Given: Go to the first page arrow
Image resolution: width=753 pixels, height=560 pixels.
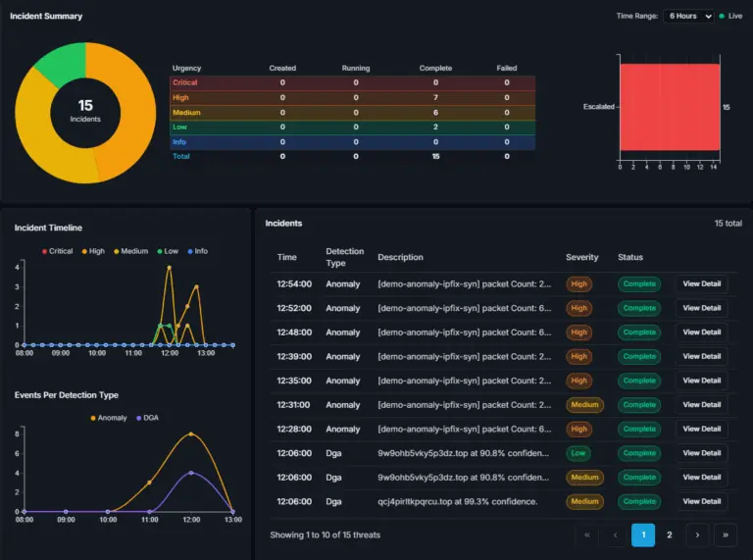Looking at the screenshot, I should click(x=587, y=535).
